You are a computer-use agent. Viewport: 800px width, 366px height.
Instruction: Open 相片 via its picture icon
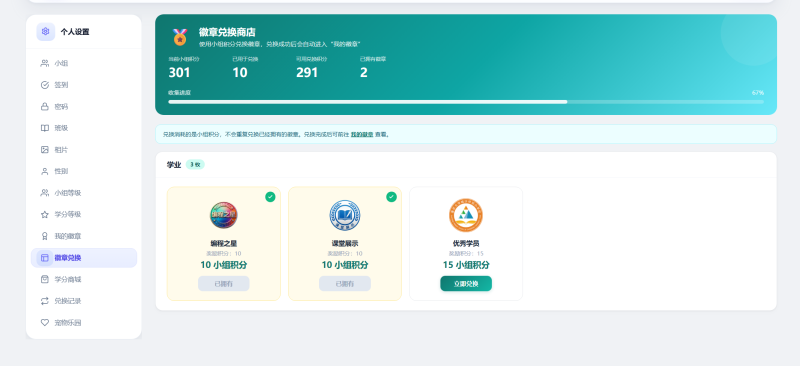click(x=45, y=150)
